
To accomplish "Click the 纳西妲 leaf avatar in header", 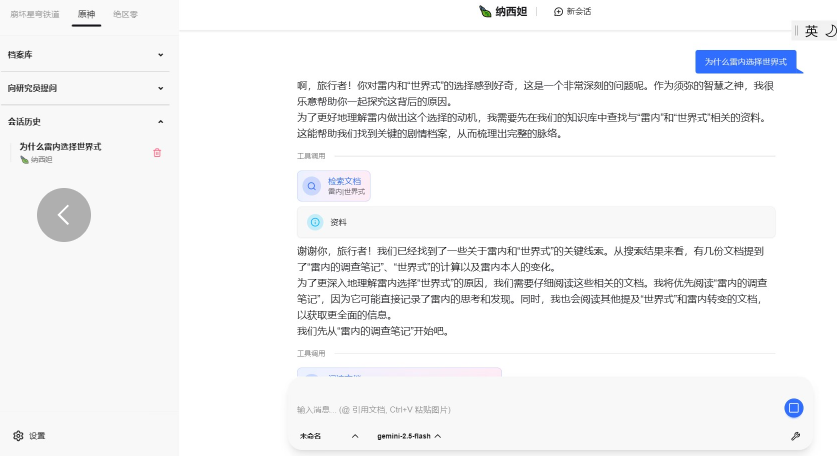I will coord(485,12).
